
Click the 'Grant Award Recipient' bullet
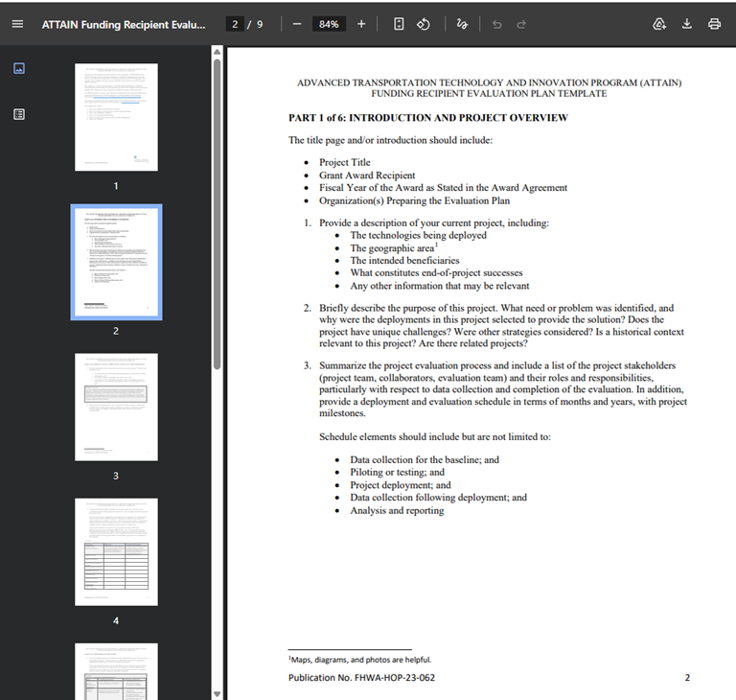[367, 175]
